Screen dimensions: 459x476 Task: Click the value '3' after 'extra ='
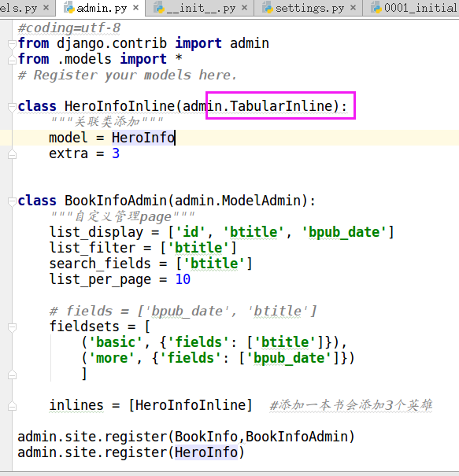coord(116,153)
